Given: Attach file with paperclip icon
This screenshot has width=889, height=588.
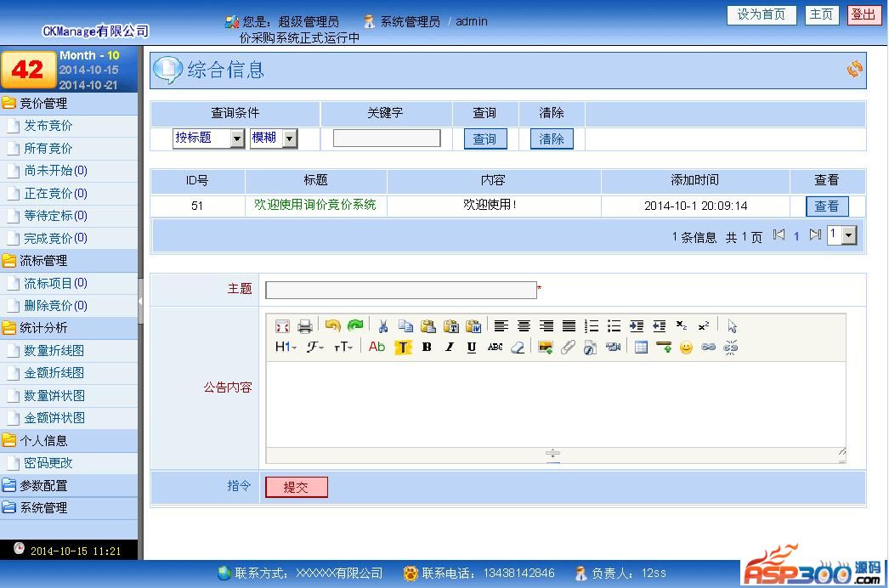Looking at the screenshot, I should 568,347.
